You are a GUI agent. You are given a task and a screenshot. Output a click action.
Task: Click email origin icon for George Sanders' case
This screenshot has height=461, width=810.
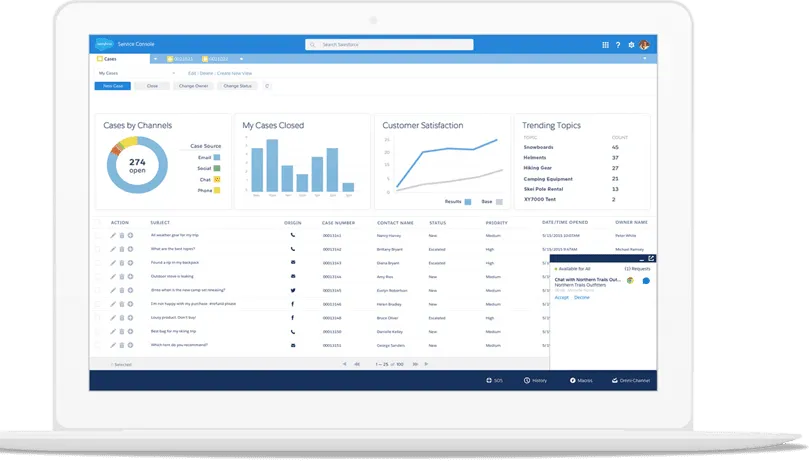click(293, 345)
